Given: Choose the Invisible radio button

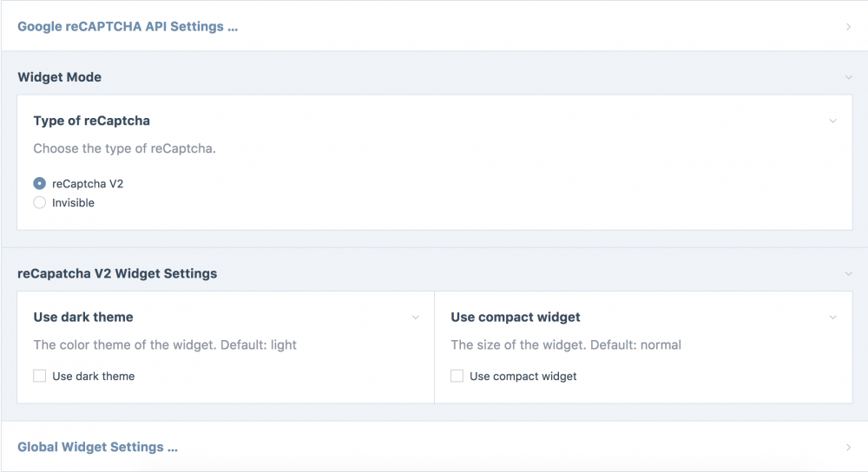Looking at the screenshot, I should pos(40,203).
